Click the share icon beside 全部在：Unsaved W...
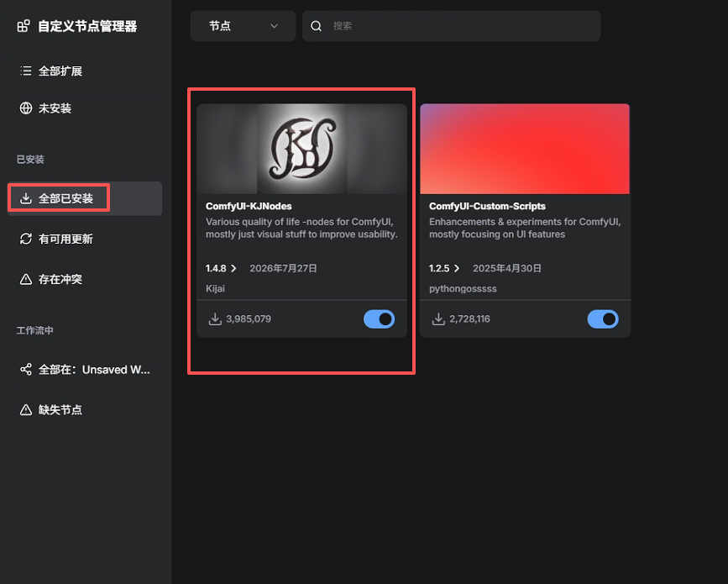 click(26, 370)
